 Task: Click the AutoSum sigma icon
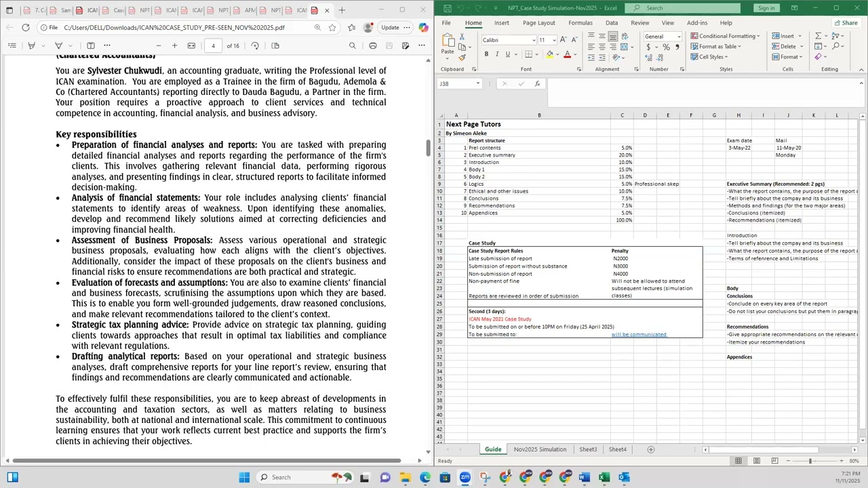(x=818, y=36)
